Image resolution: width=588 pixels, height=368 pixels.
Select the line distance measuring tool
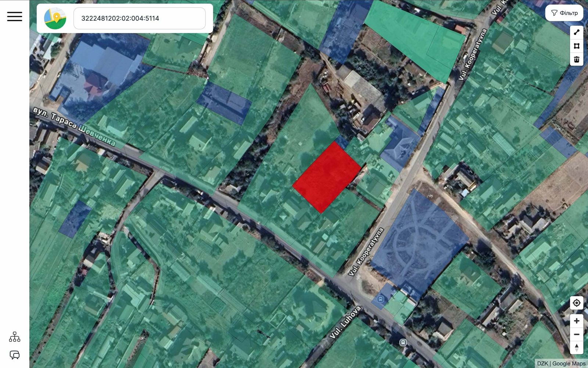click(577, 32)
